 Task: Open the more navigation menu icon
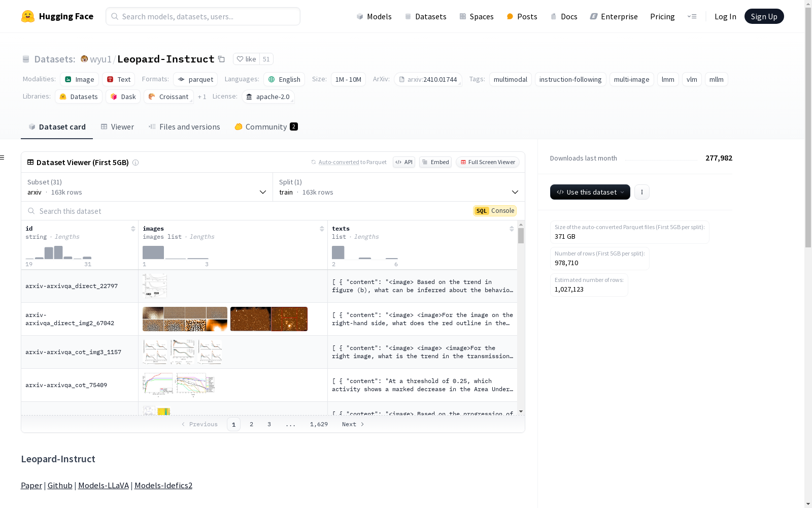[692, 16]
